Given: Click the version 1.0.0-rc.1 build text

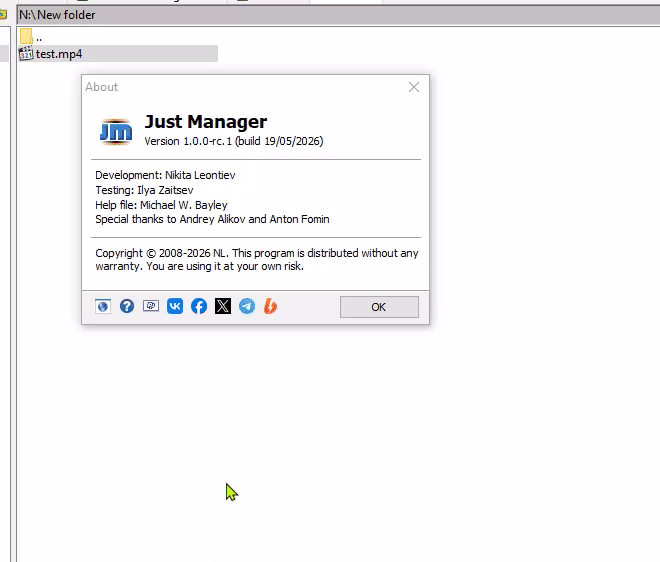Looking at the screenshot, I should [234, 141].
